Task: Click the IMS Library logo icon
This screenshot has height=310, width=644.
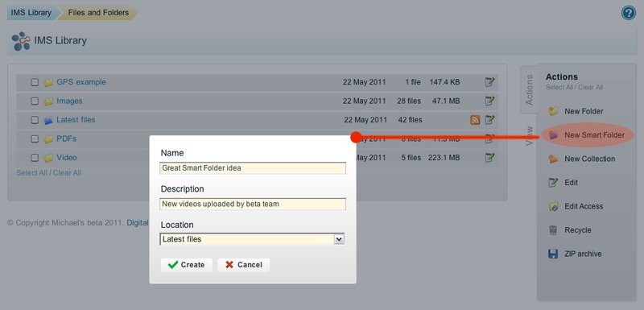Action: point(21,41)
